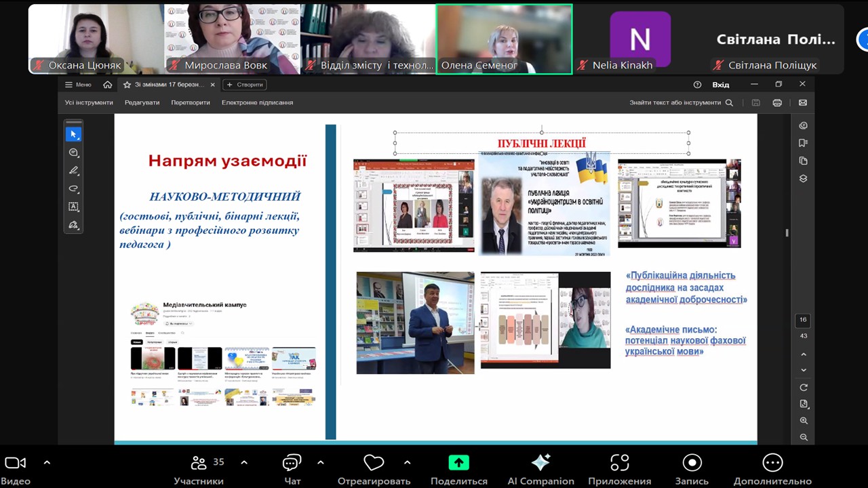Screen dimensions: 868x488
Task: Print the document using the printer icon
Action: (x=777, y=103)
